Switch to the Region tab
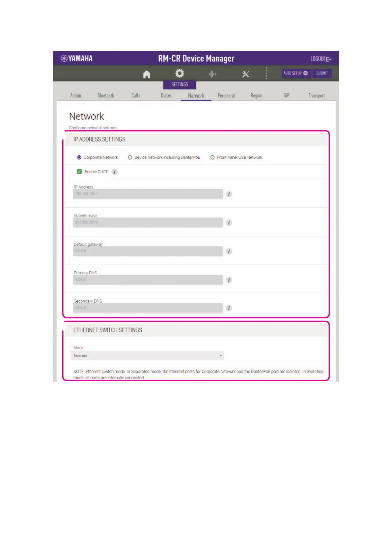This screenshot has height=555, width=392. point(256,96)
